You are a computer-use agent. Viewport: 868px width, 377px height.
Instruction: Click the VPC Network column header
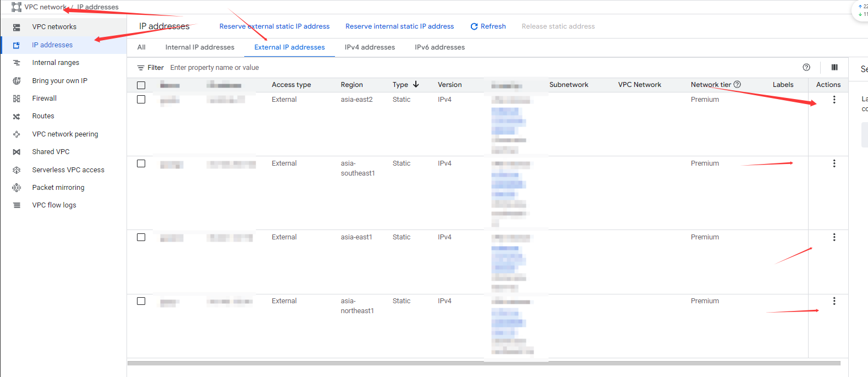(640, 85)
